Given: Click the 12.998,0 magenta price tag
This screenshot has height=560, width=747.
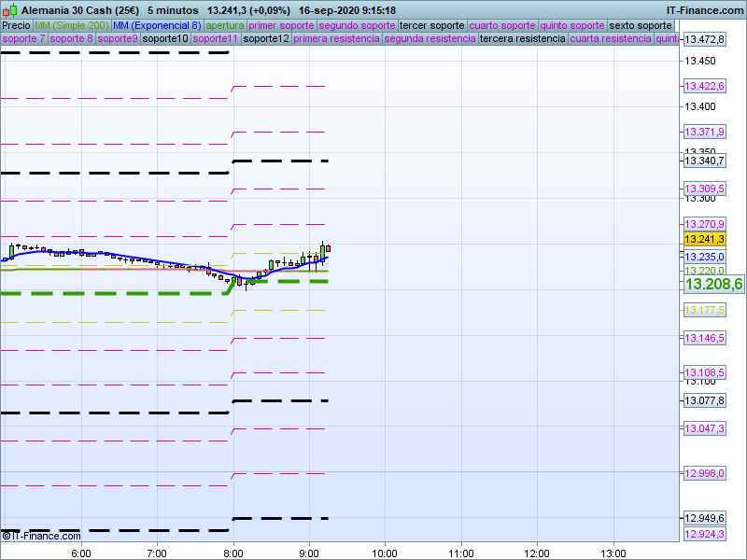Looking at the screenshot, I should point(704,473).
